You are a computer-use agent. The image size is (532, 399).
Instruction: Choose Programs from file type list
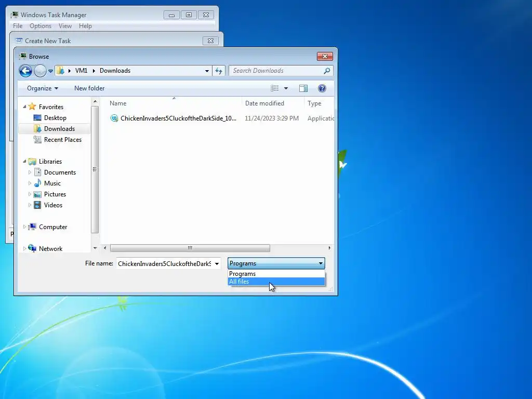point(276,274)
